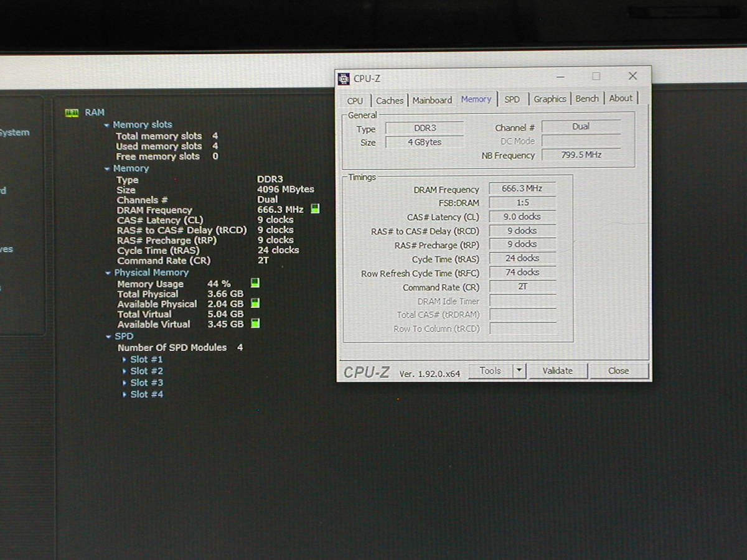Click the 'Used memory slots' row
Viewport: 747px width, 560px height.
167,146
